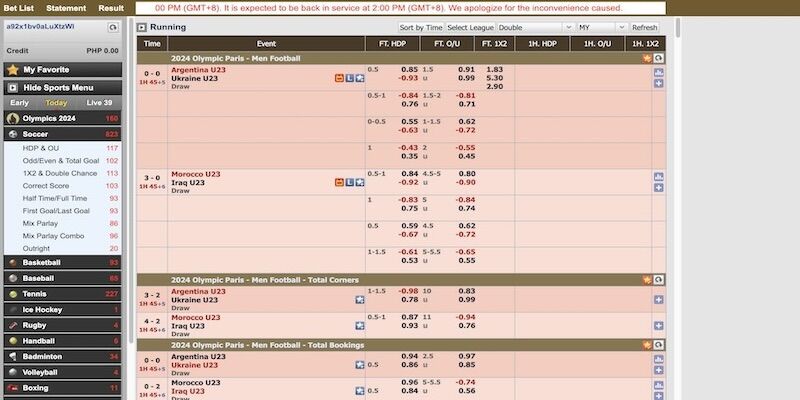
Task: Click the Select League button
Action: pyautogui.click(x=469, y=28)
